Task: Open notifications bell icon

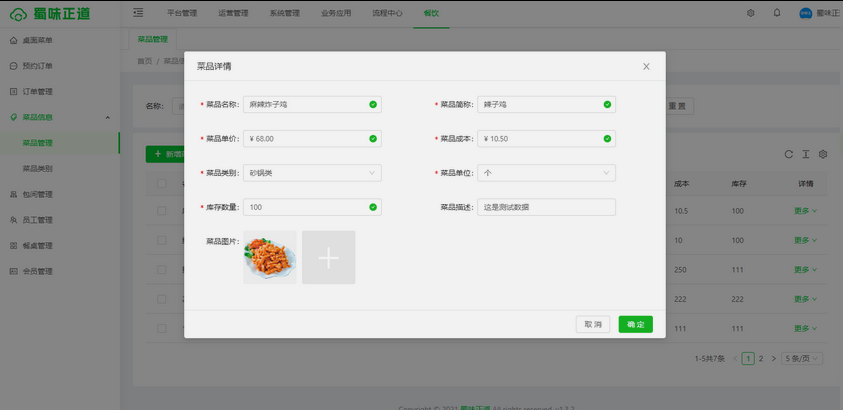Action: click(x=777, y=13)
